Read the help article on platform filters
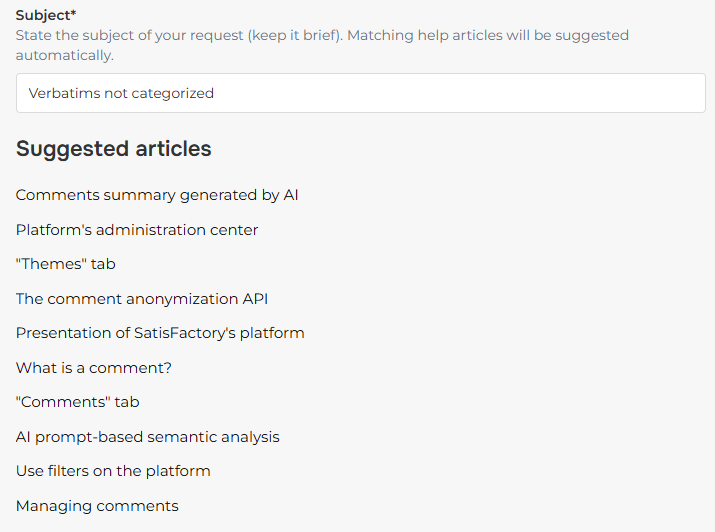Screen dimensions: 715x532 [x=113, y=471]
